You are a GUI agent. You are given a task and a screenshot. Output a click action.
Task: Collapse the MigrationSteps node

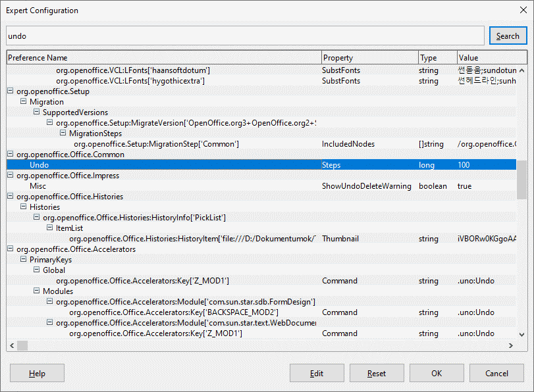click(63, 134)
